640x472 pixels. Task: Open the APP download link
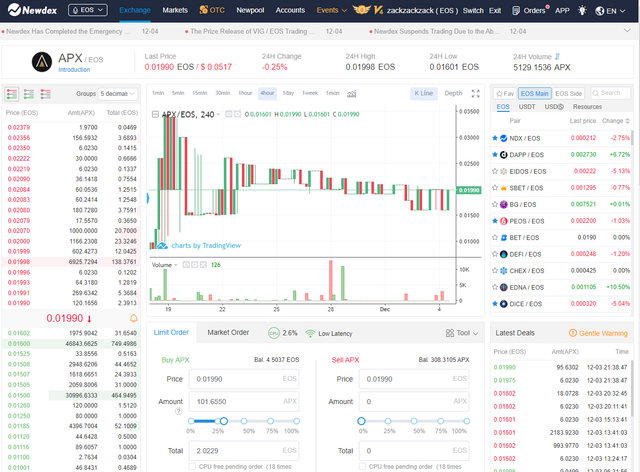click(562, 11)
